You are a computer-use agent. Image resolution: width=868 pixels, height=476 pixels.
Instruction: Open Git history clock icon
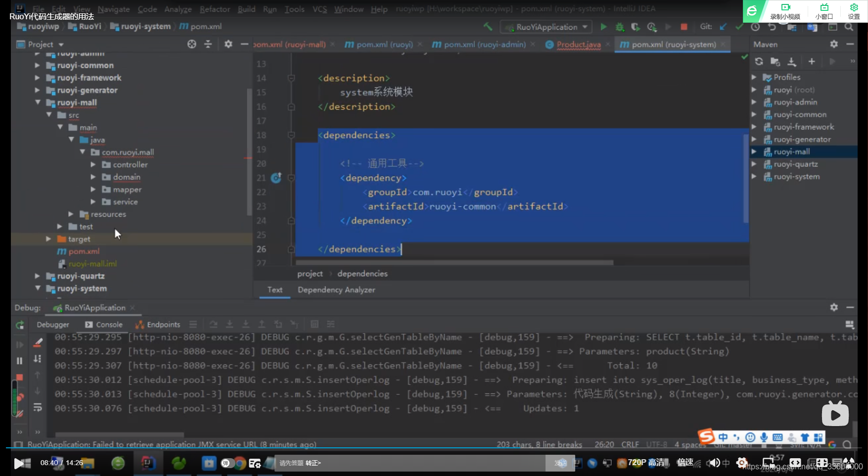(x=755, y=27)
